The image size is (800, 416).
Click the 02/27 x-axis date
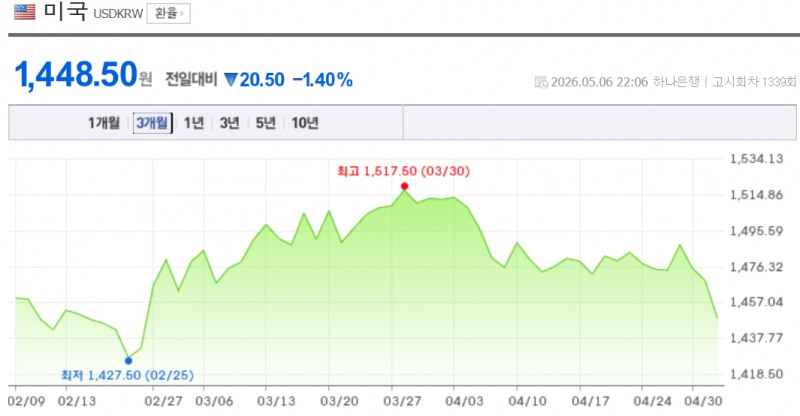(163, 402)
